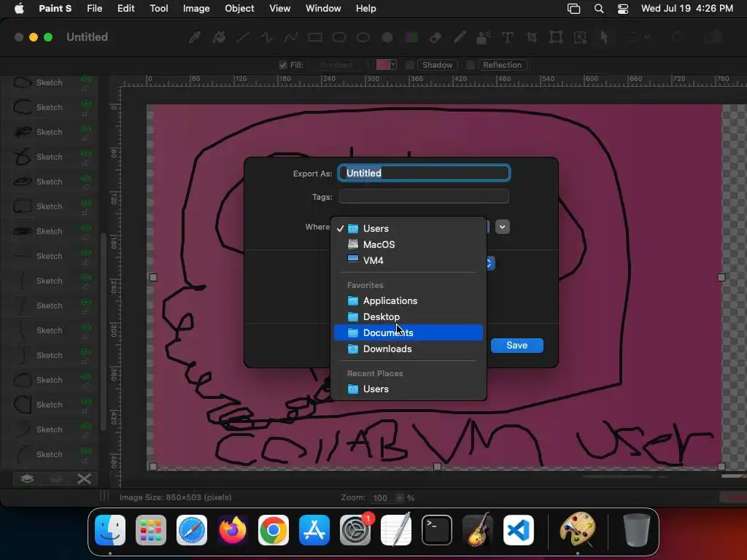Screen dimensions: 747x560
Task: Choose Applications in the Where menu
Action: (x=409, y=300)
